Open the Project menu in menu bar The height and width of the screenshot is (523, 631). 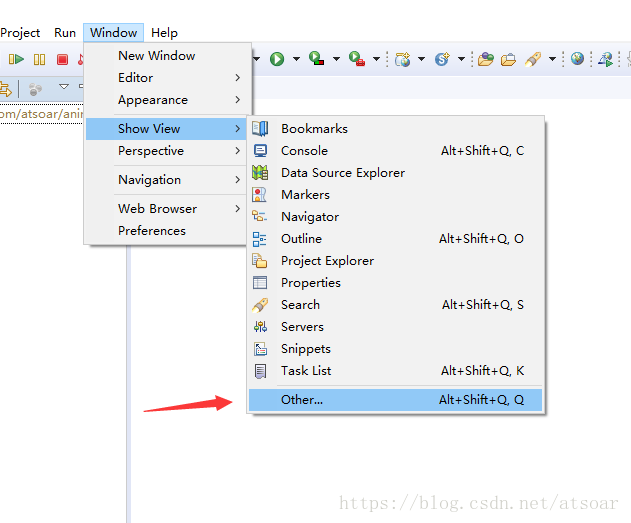pos(20,33)
